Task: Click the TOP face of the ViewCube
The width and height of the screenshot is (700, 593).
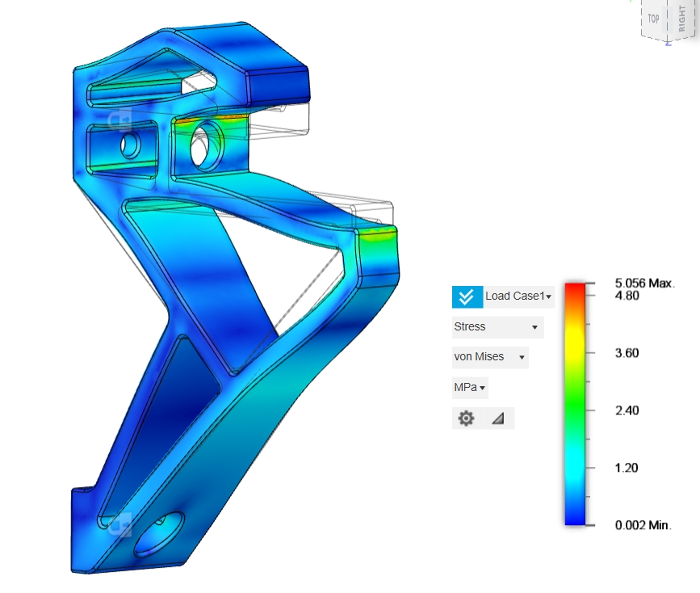Action: (653, 19)
